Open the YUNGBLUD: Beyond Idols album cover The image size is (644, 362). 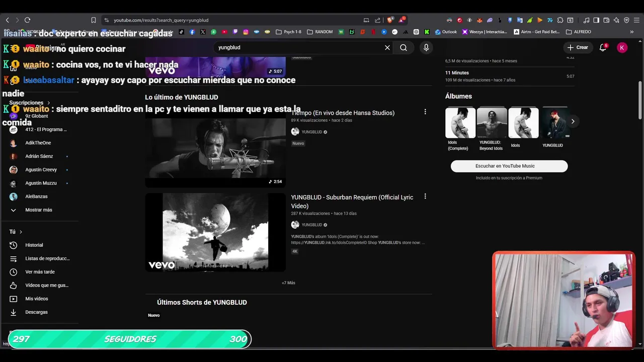coord(492,123)
